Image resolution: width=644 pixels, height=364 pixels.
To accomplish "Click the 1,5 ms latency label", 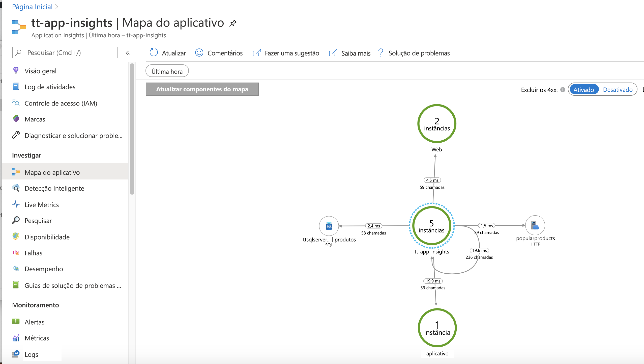I will coord(487,226).
